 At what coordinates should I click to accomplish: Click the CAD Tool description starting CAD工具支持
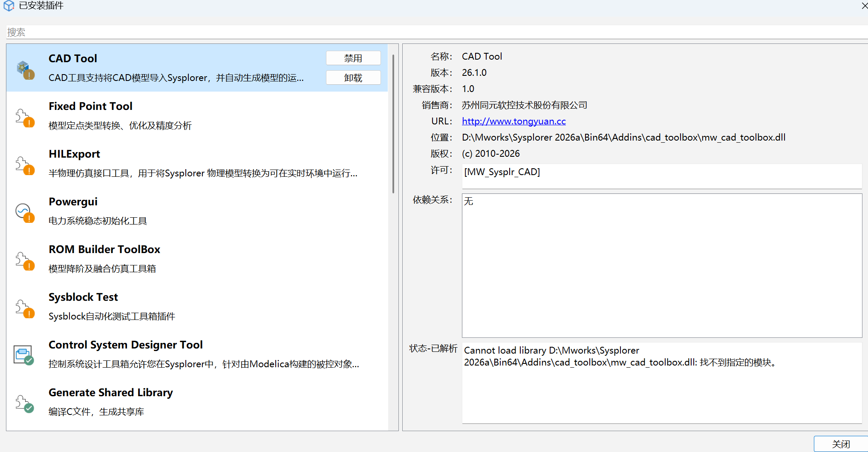(176, 78)
